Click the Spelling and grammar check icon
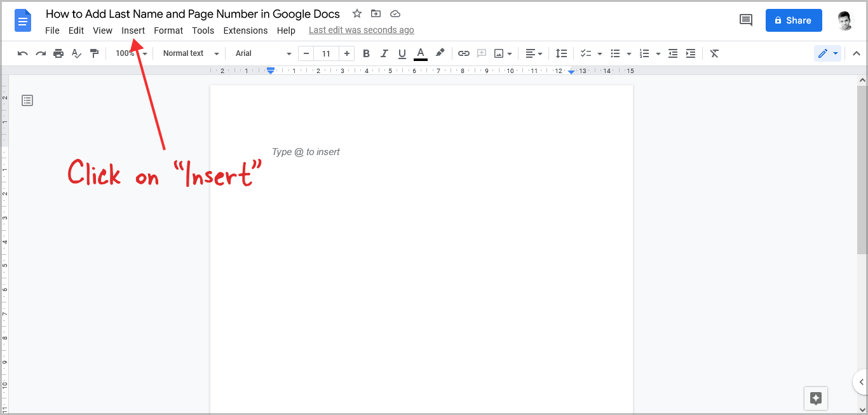This screenshot has height=415, width=868. (76, 53)
